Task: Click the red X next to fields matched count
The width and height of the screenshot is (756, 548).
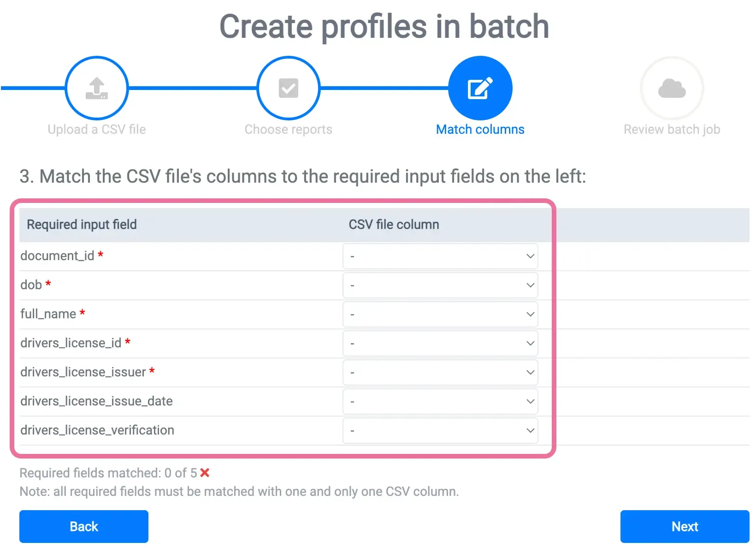Action: pyautogui.click(x=204, y=473)
